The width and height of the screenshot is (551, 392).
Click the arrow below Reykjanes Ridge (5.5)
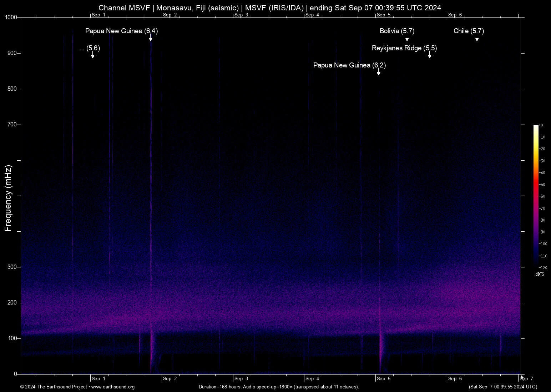pos(429,56)
